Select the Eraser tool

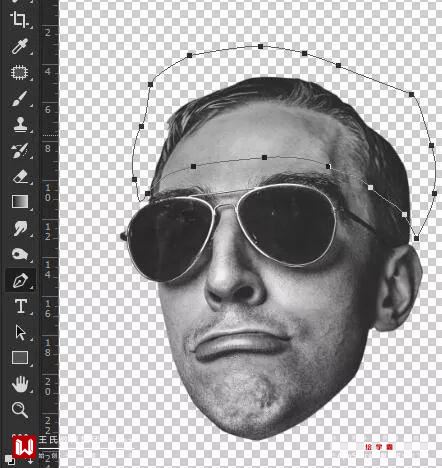tap(20, 176)
